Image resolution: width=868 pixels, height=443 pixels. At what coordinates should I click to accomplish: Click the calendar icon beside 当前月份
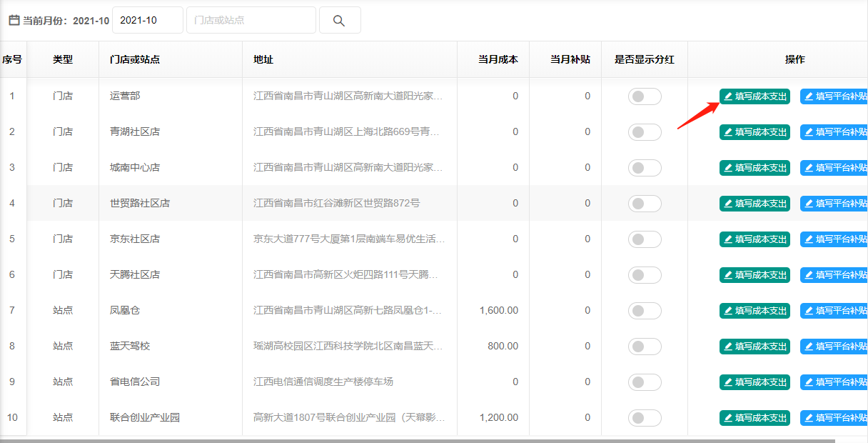tap(14, 20)
